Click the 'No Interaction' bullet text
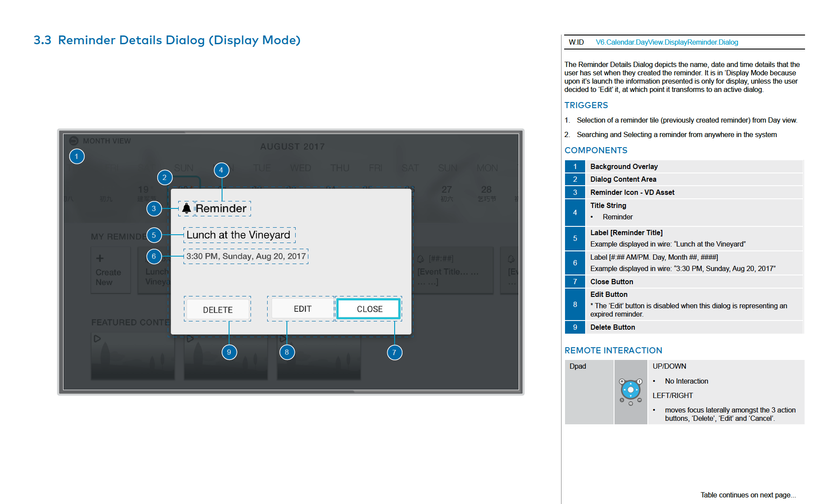This screenshot has height=504, width=830. (x=686, y=381)
